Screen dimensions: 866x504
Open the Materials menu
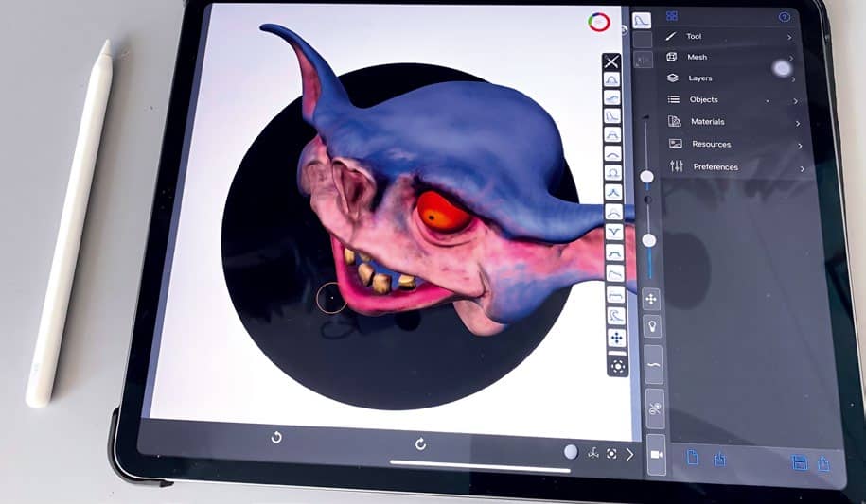[x=734, y=122]
